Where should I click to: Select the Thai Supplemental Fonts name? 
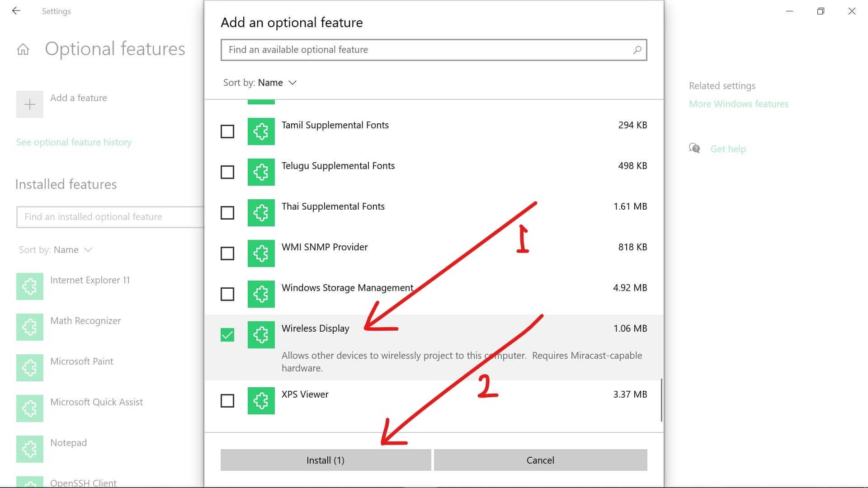click(333, 206)
